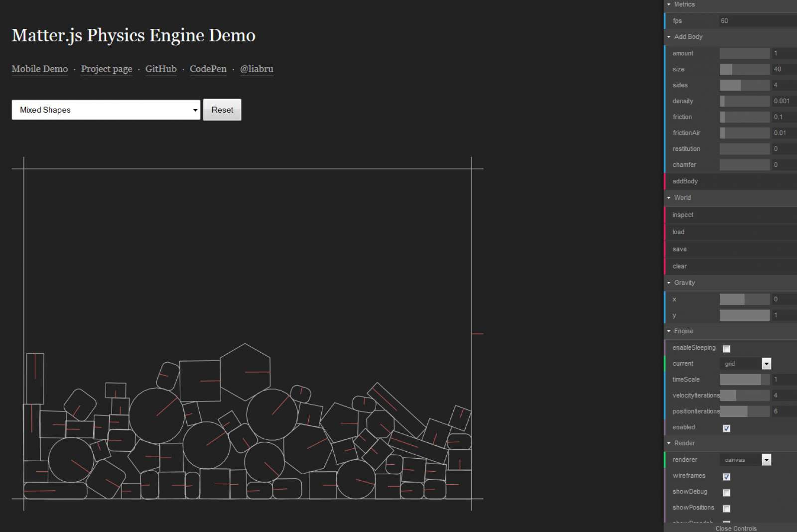Click the Reset button
797x532 pixels.
(222, 110)
